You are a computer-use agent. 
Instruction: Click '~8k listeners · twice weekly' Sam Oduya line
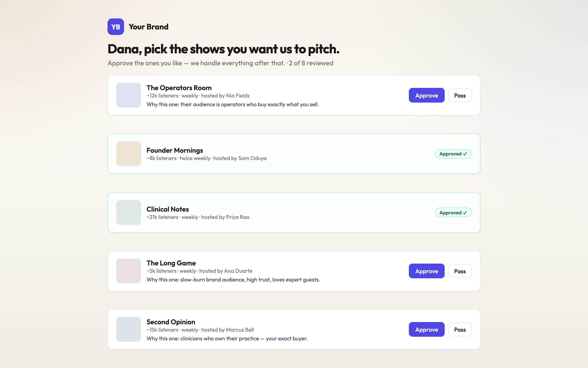pos(206,158)
